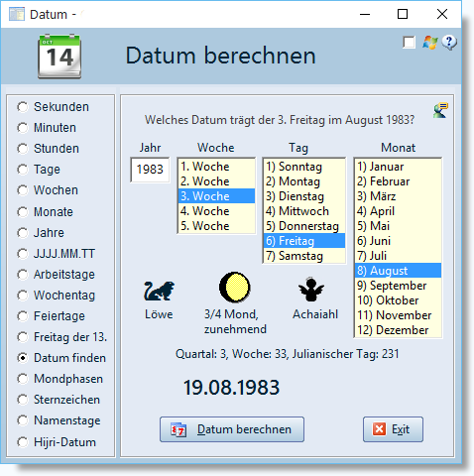The width and height of the screenshot is (474, 476).
Task: Click the Achaiahl angel icon
Action: (x=310, y=290)
